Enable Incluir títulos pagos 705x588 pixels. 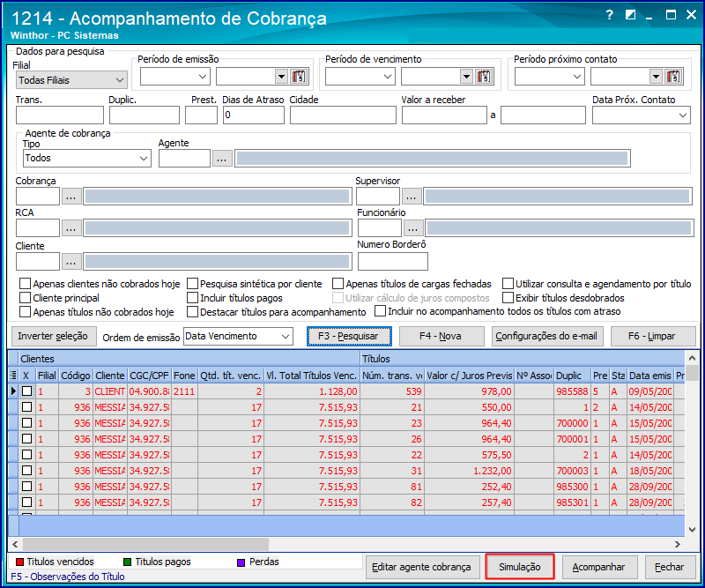click(x=192, y=298)
